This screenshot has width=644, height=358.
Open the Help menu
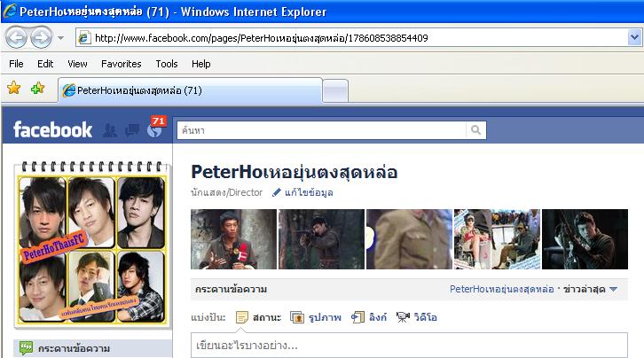point(200,64)
